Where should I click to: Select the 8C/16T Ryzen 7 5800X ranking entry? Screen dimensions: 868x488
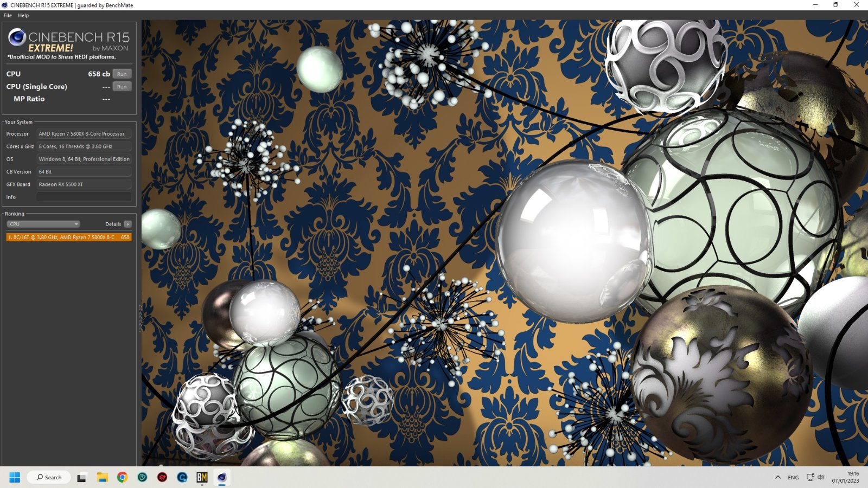coord(69,237)
